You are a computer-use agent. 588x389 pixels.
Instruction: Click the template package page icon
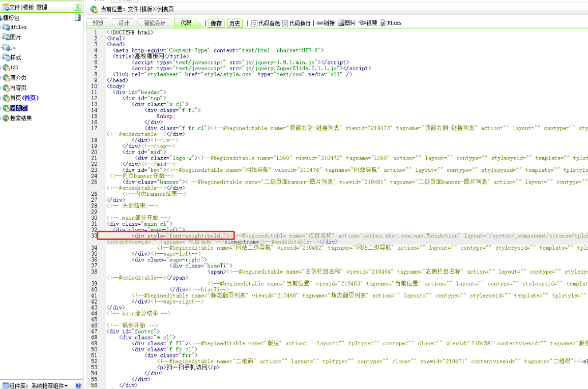(78, 17)
